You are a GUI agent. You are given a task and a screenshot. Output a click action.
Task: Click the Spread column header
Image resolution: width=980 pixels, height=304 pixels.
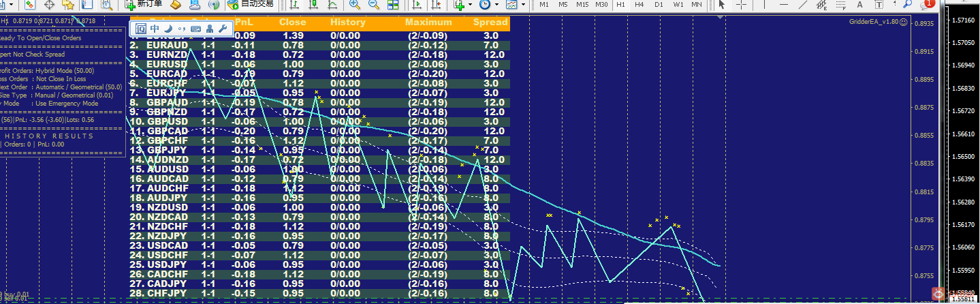click(x=490, y=22)
